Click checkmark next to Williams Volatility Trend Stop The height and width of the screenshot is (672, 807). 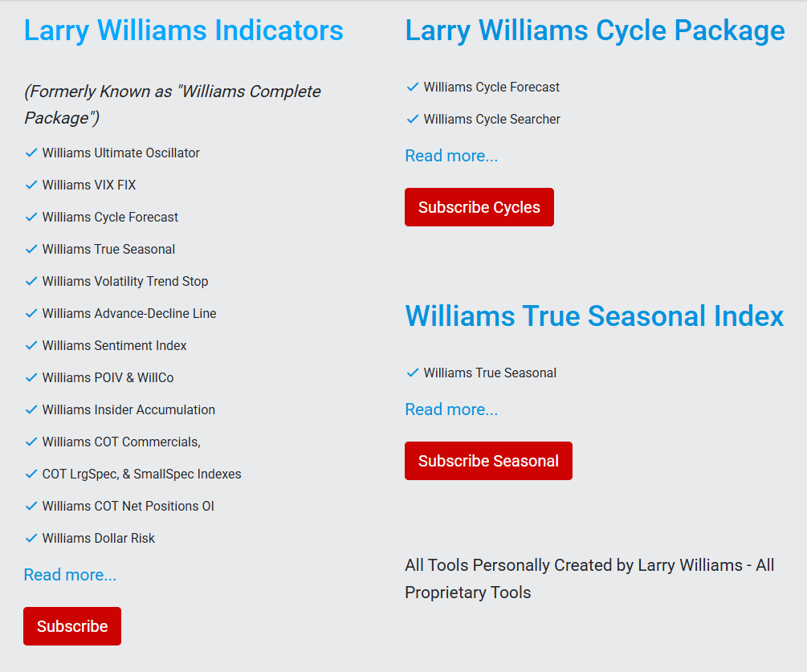pyautogui.click(x=31, y=281)
